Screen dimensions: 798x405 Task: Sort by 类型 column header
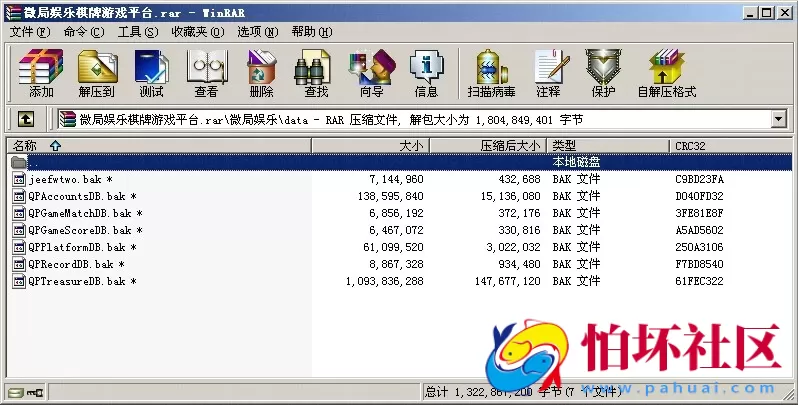point(608,146)
